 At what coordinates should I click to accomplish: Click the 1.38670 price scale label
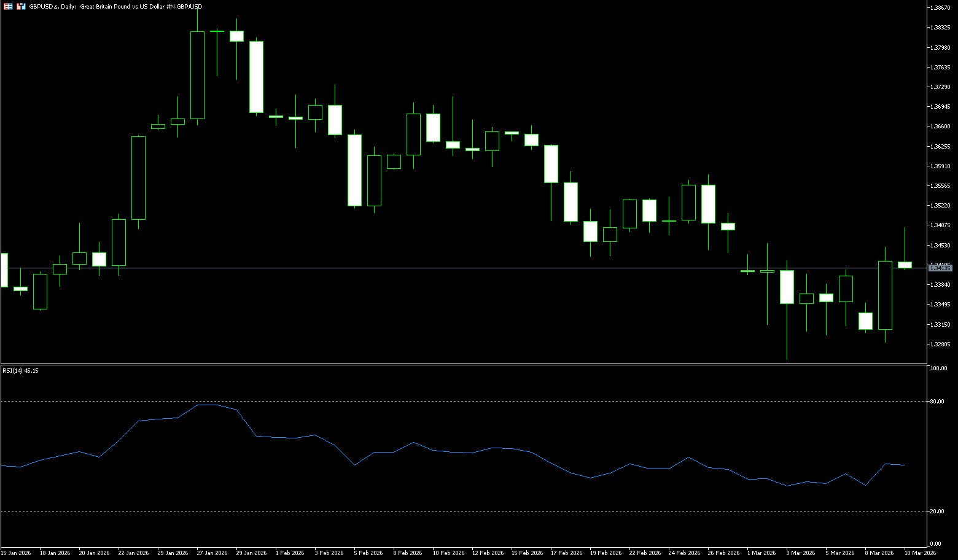pos(940,8)
